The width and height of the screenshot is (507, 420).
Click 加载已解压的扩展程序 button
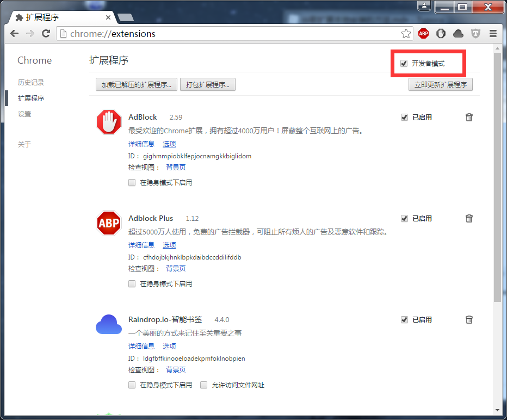(x=136, y=84)
